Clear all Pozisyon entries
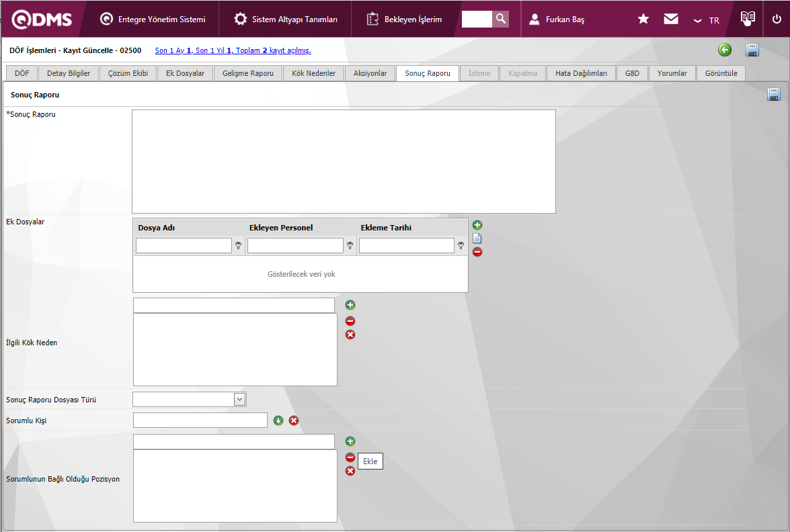Screen dimensions: 790x532 click(350, 471)
